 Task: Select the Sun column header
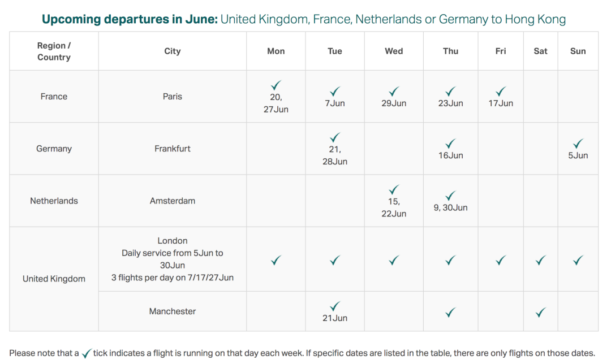(578, 51)
